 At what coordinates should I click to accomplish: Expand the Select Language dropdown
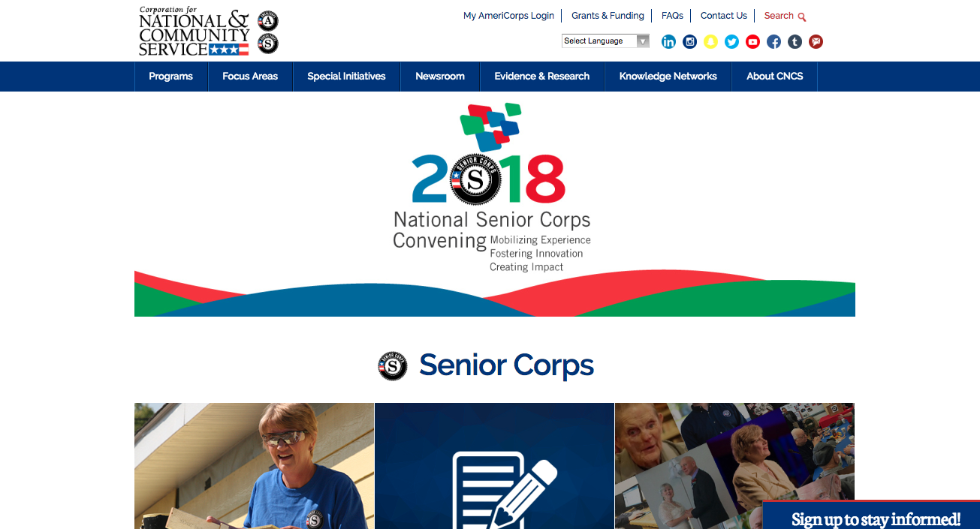[605, 41]
